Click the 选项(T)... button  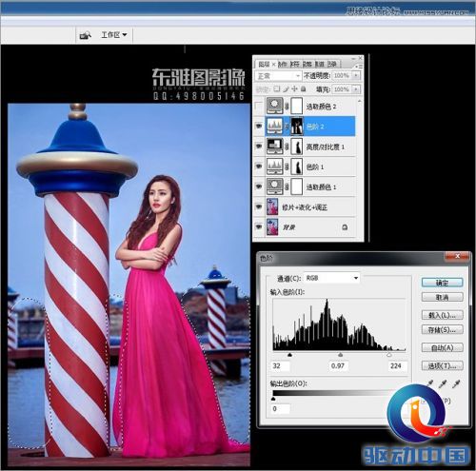(x=442, y=366)
